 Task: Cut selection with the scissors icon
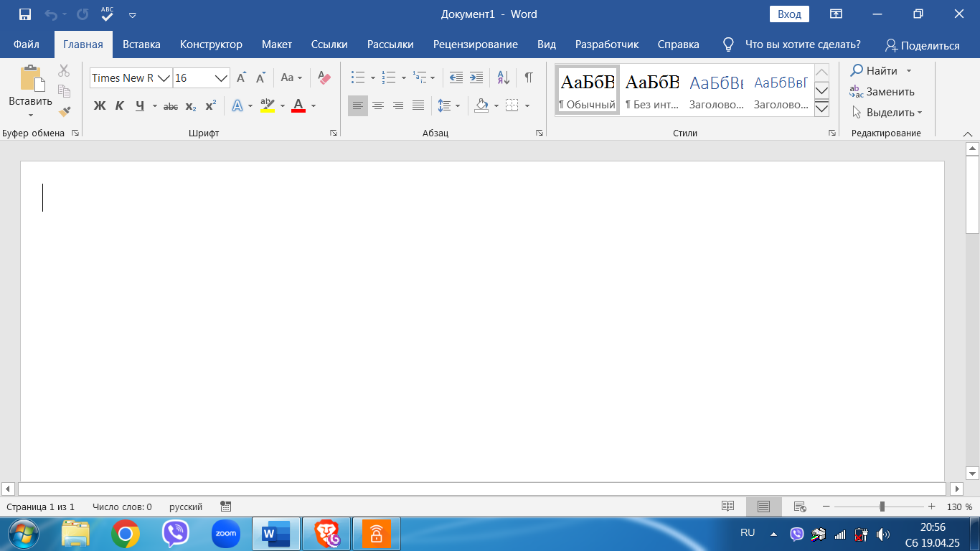[x=64, y=70]
